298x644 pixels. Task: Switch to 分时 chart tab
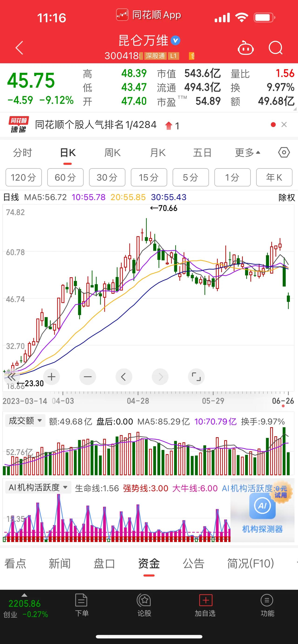coord(23,153)
